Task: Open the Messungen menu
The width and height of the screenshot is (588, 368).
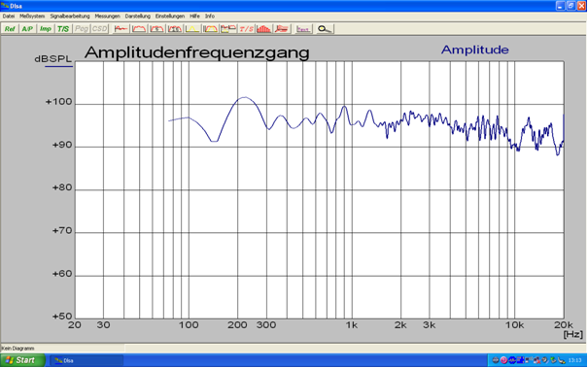Action: (x=107, y=17)
